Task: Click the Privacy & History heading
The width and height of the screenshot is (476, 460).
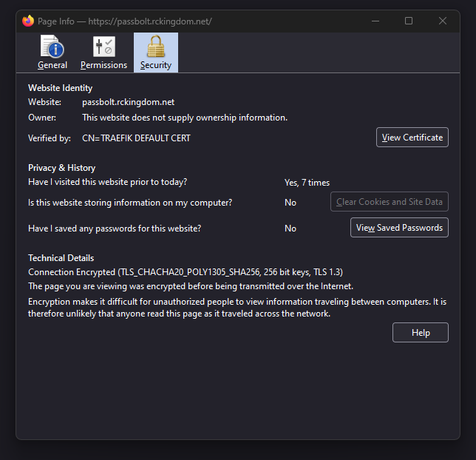Action: 61,168
